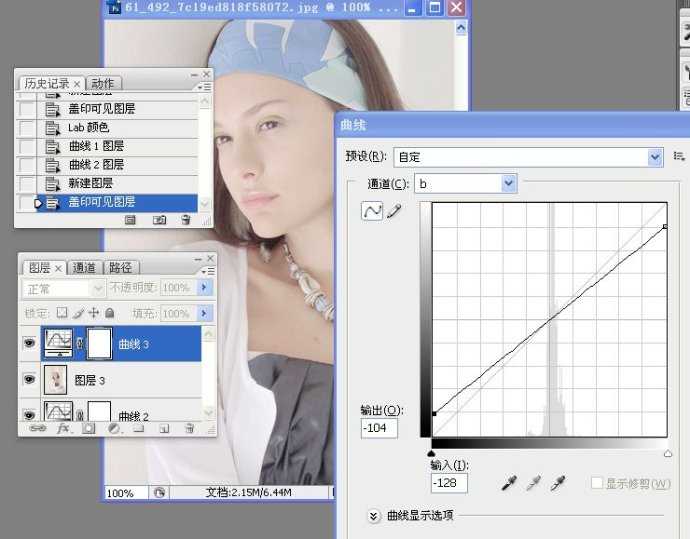
Task: Select history state 新建图层
Action: (118, 183)
